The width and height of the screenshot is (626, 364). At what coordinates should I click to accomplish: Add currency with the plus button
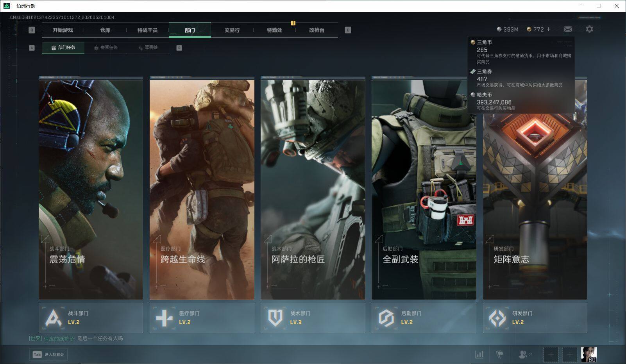(548, 29)
